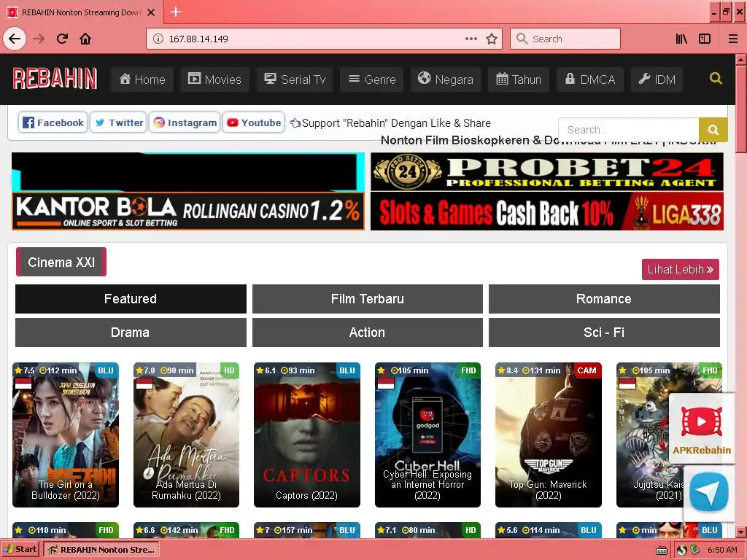Open the Facebook social button
747x560 pixels.
point(53,122)
